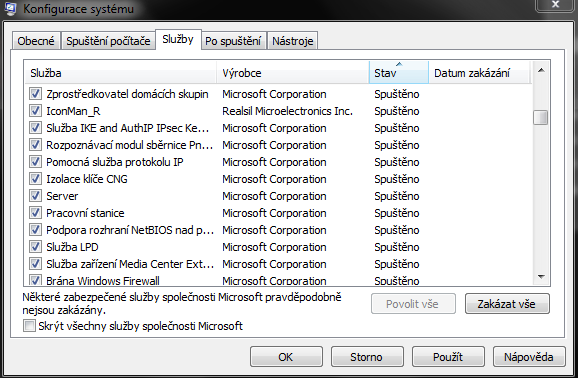The width and height of the screenshot is (578, 378).
Task: Select the Server row name
Action: [x=62, y=196]
